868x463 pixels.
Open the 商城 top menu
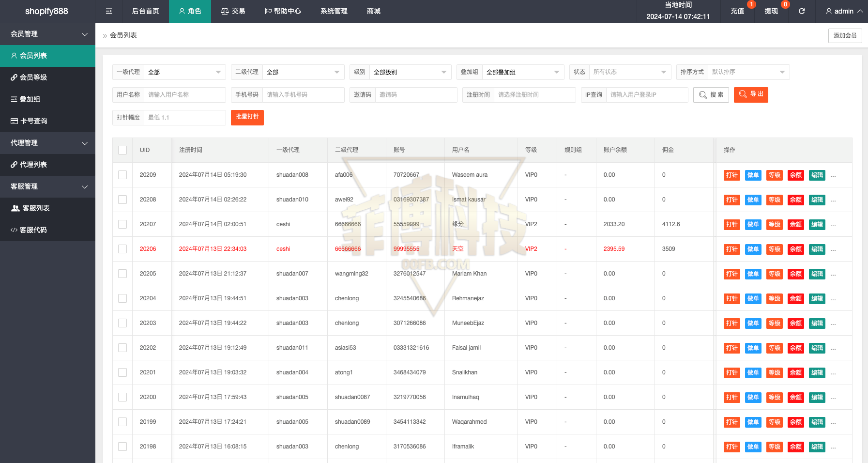pyautogui.click(x=374, y=11)
